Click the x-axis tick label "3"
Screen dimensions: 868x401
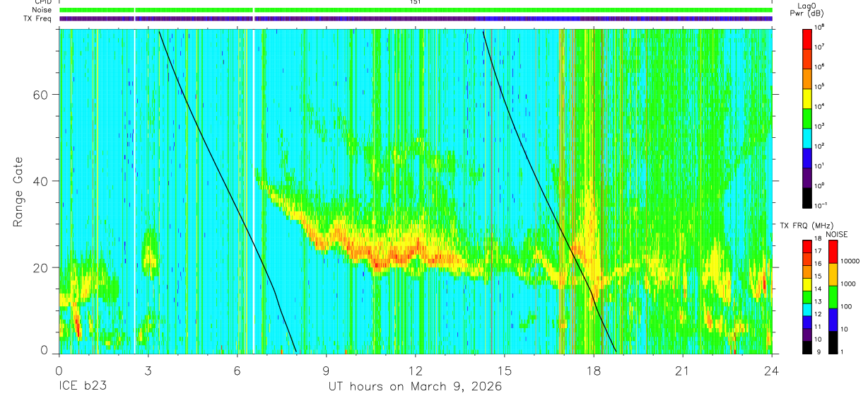[148, 371]
